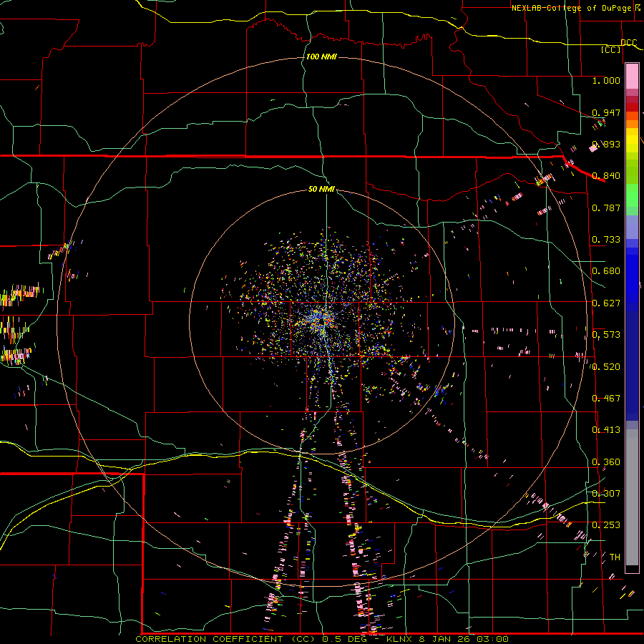Click the 0.627 color scale value
Viewport: 644px width, 644px height.
pos(606,303)
